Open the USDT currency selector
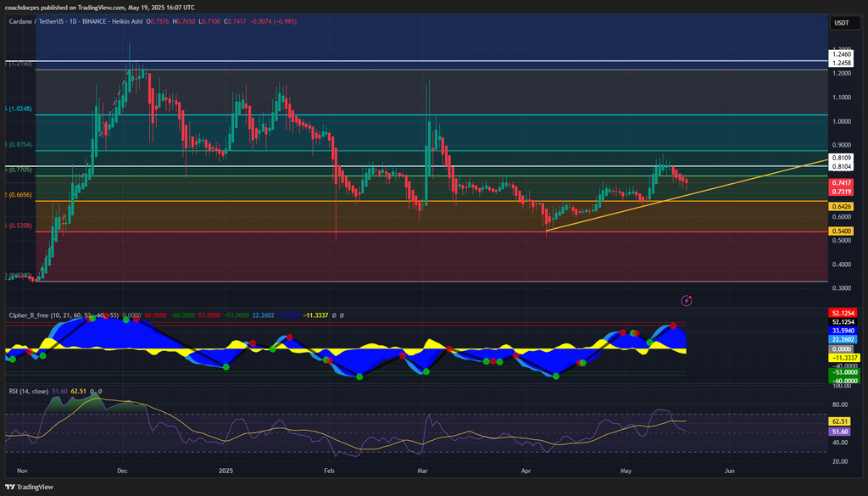Screen dimensions: 868x496 (x=842, y=23)
